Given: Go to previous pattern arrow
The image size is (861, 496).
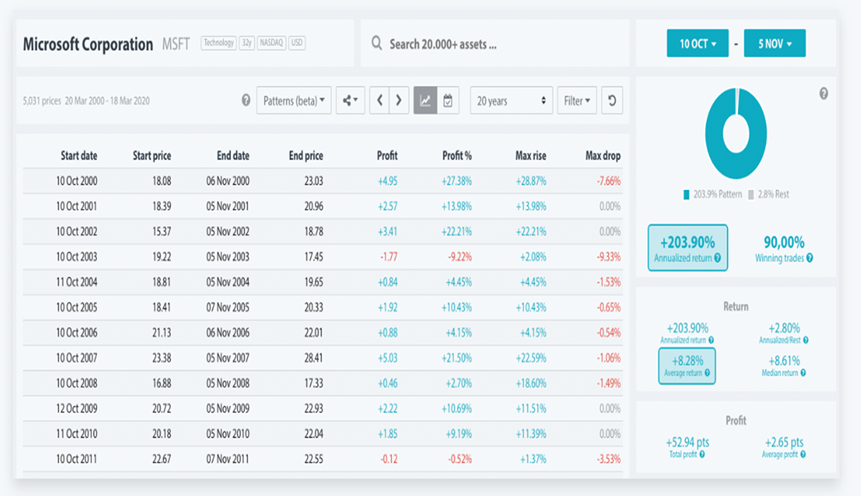Looking at the screenshot, I should point(379,101).
